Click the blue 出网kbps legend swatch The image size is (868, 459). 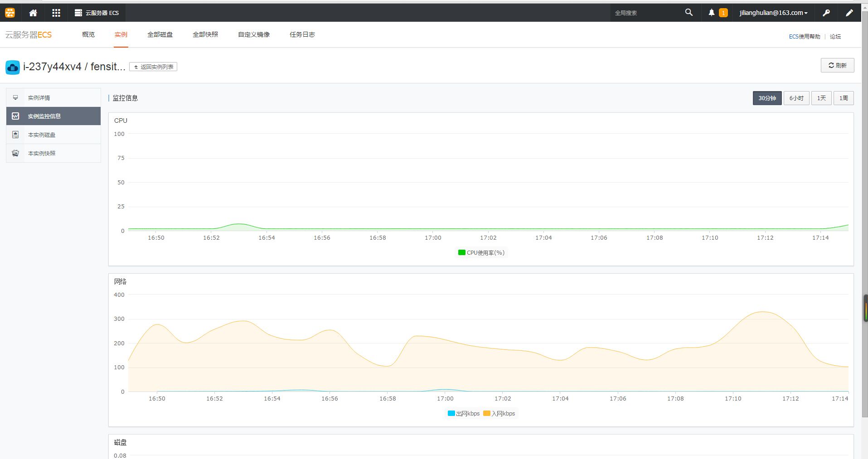tap(451, 413)
